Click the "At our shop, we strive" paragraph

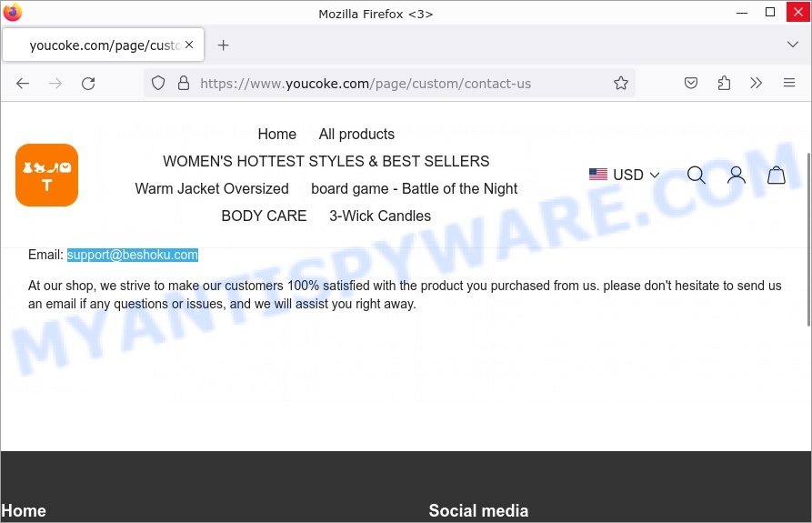tap(405, 295)
